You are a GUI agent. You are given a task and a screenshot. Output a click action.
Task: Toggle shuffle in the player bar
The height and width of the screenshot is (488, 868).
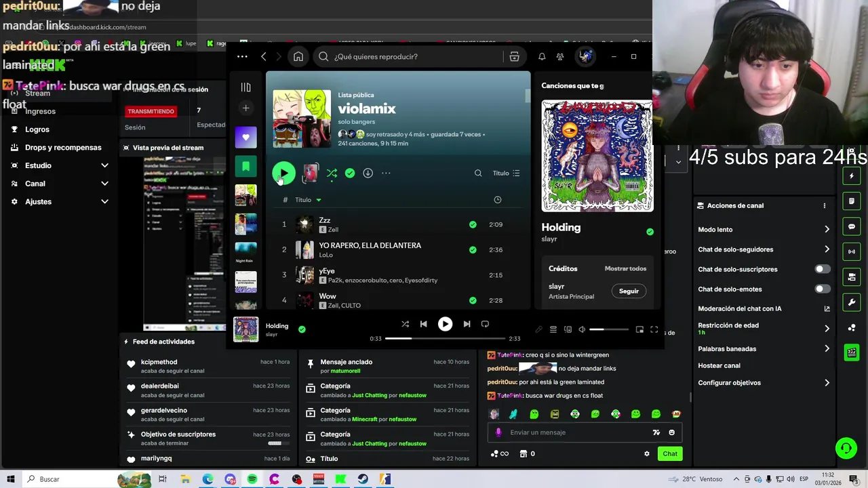pyautogui.click(x=405, y=325)
